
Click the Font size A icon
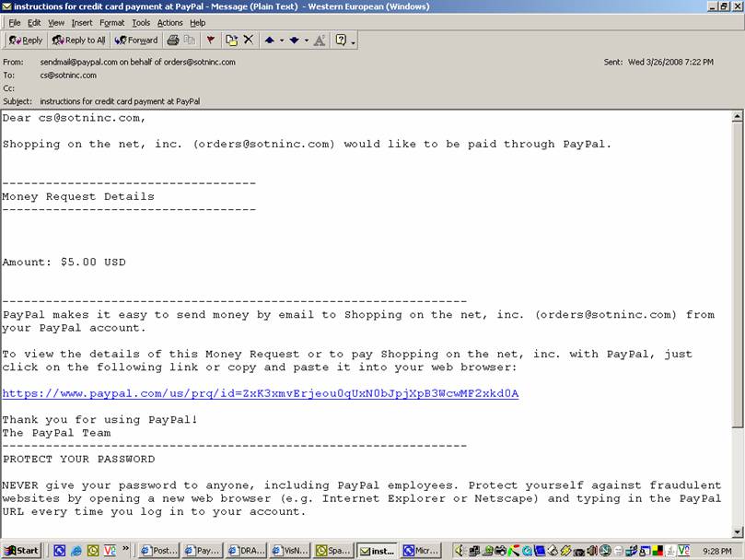click(x=320, y=41)
